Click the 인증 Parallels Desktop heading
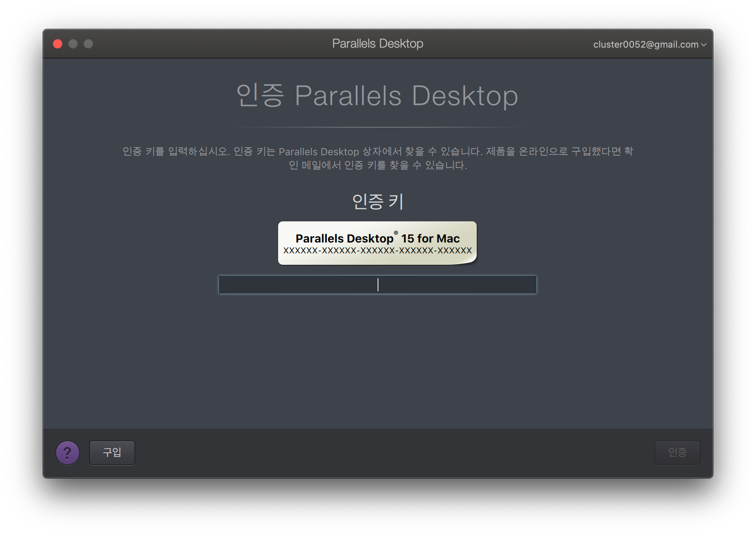 377,96
